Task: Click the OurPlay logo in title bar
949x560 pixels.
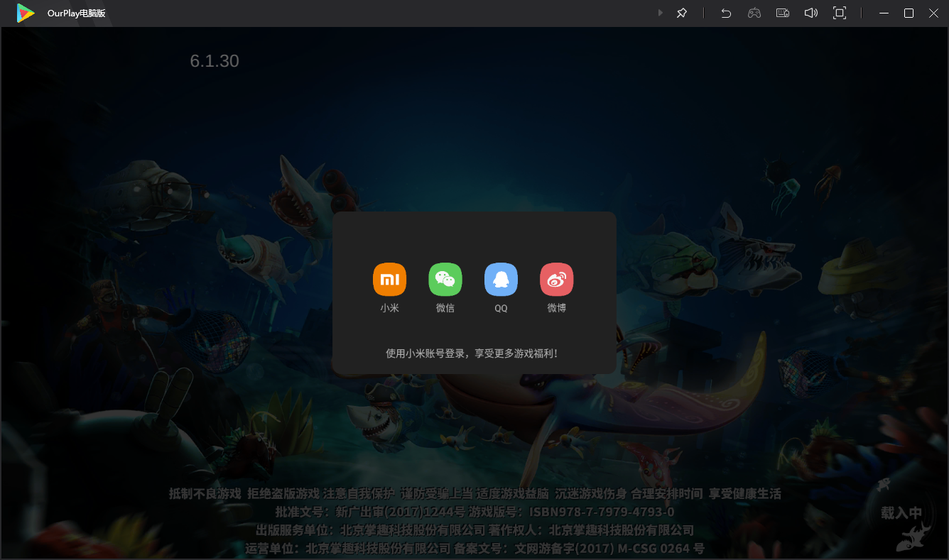Action: click(26, 13)
